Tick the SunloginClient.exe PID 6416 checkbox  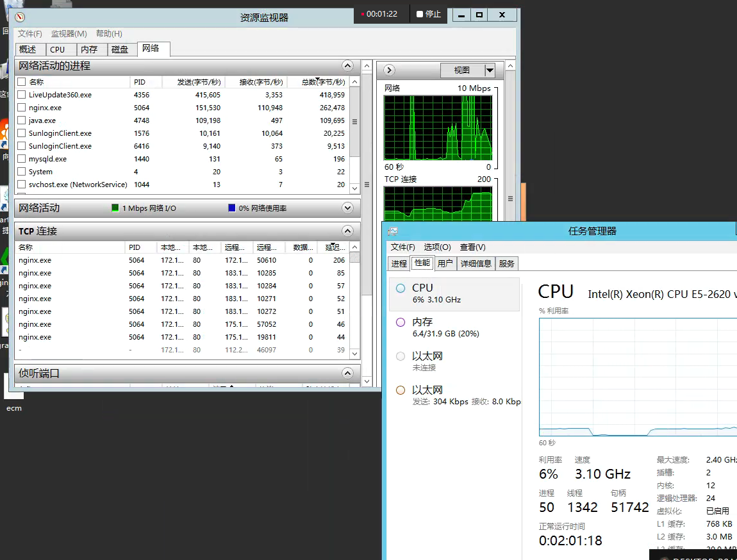tap(22, 146)
